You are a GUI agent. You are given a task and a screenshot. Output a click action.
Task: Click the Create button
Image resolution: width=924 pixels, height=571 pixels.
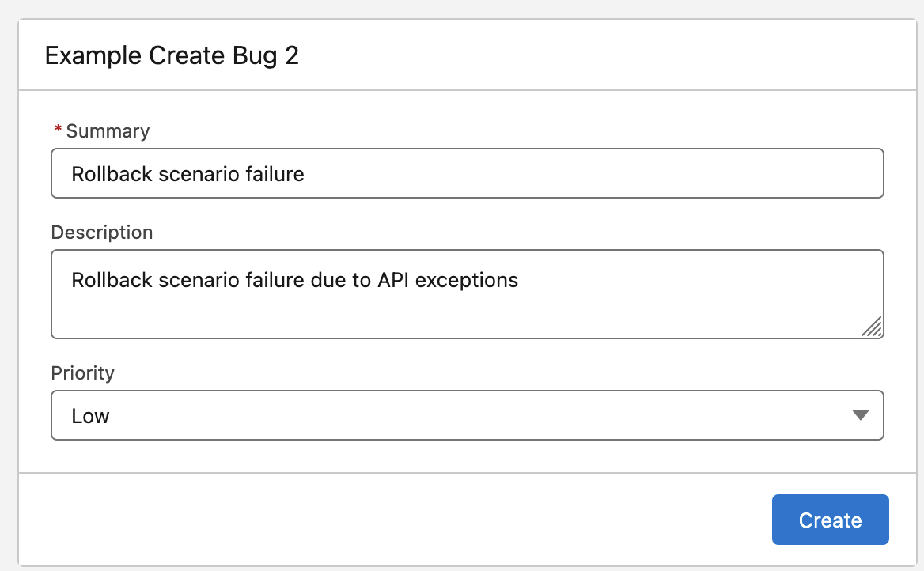tap(830, 520)
